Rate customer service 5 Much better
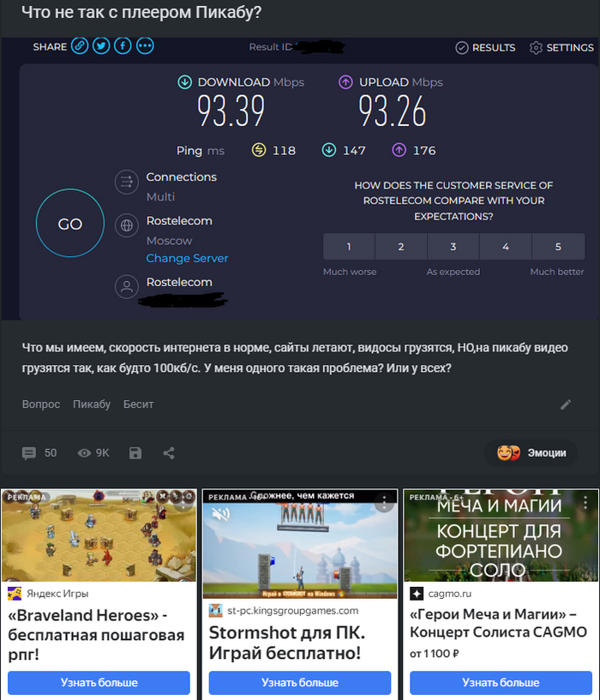The width and height of the screenshot is (600, 700). [x=558, y=247]
